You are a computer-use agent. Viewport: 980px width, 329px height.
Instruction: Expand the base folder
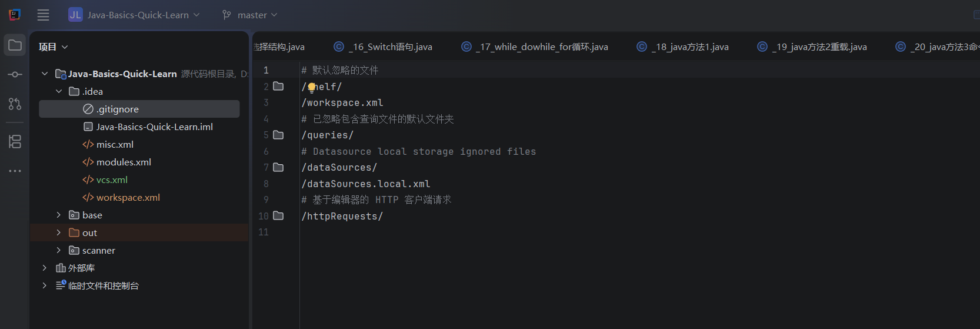click(x=59, y=215)
